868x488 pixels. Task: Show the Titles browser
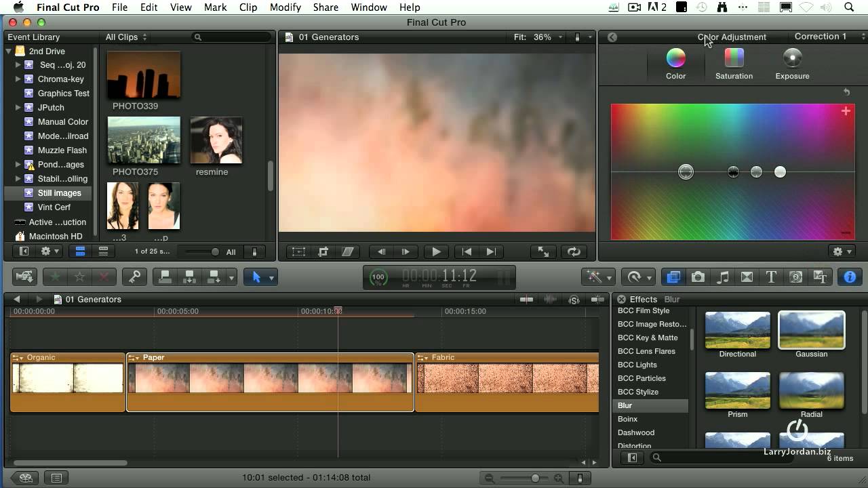771,277
